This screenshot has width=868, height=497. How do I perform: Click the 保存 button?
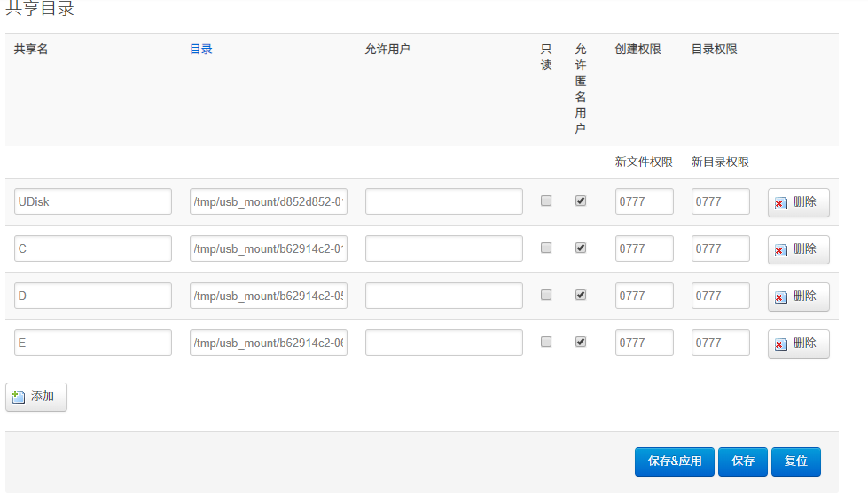click(x=742, y=461)
